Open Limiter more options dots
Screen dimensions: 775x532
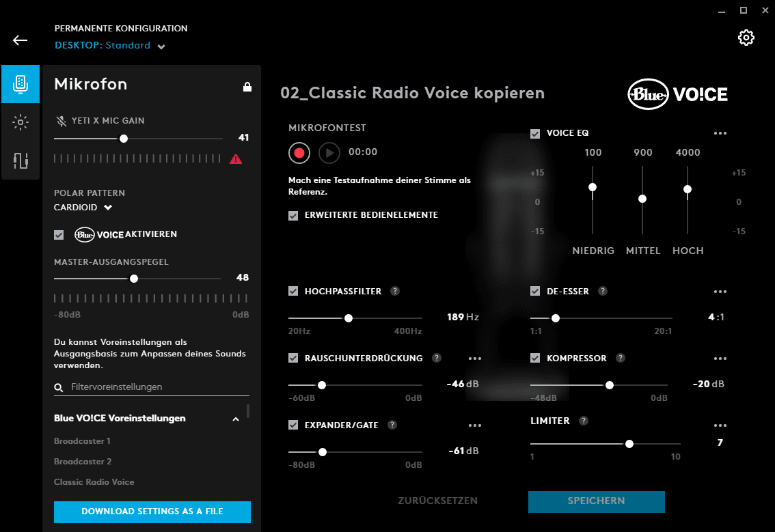click(x=720, y=425)
